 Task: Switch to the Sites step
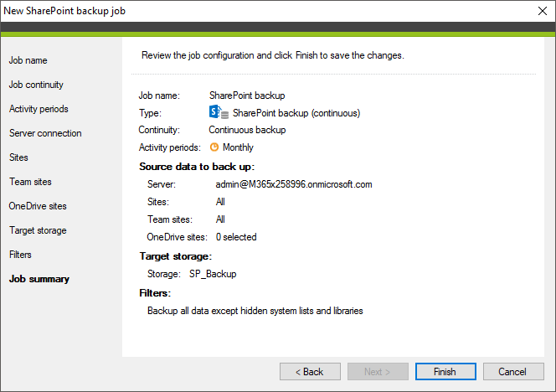[x=18, y=157]
